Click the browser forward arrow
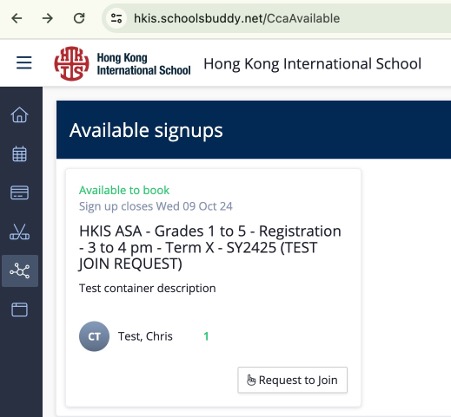This screenshot has height=417, width=451. click(48, 18)
